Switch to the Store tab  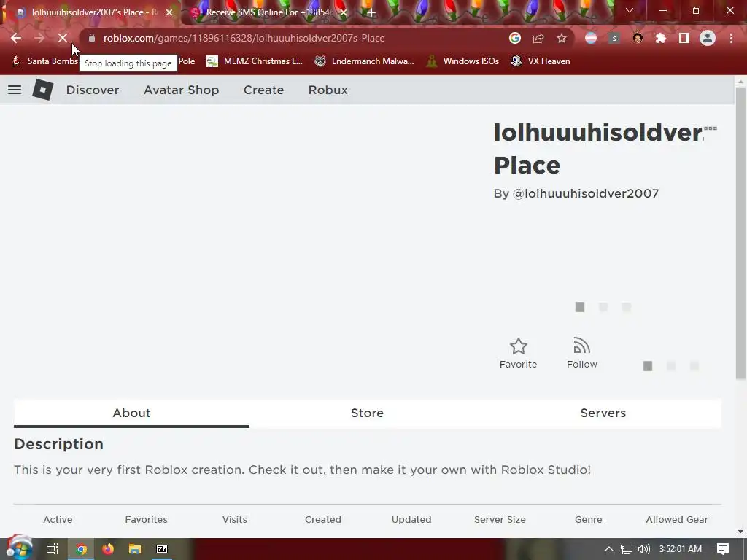click(x=367, y=413)
